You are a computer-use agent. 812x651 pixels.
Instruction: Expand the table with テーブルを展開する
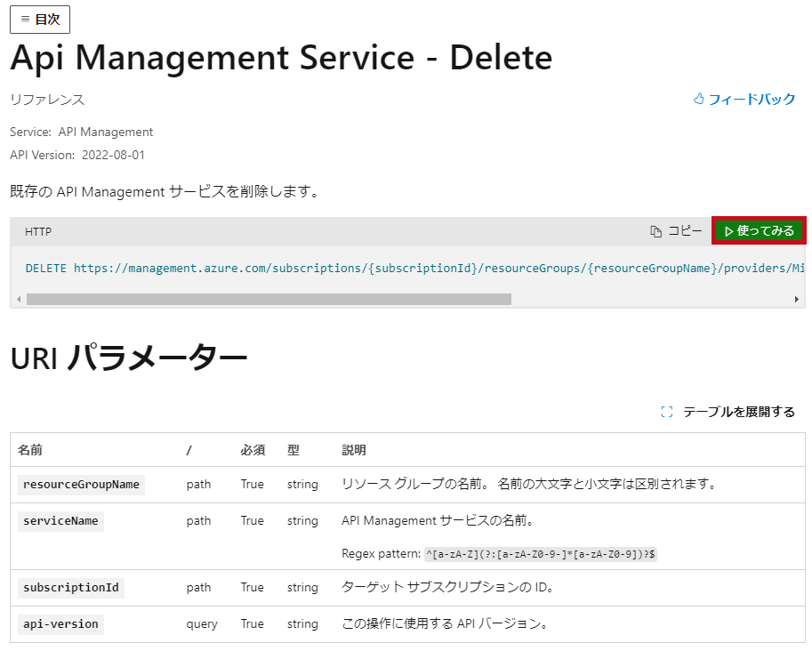click(x=728, y=412)
